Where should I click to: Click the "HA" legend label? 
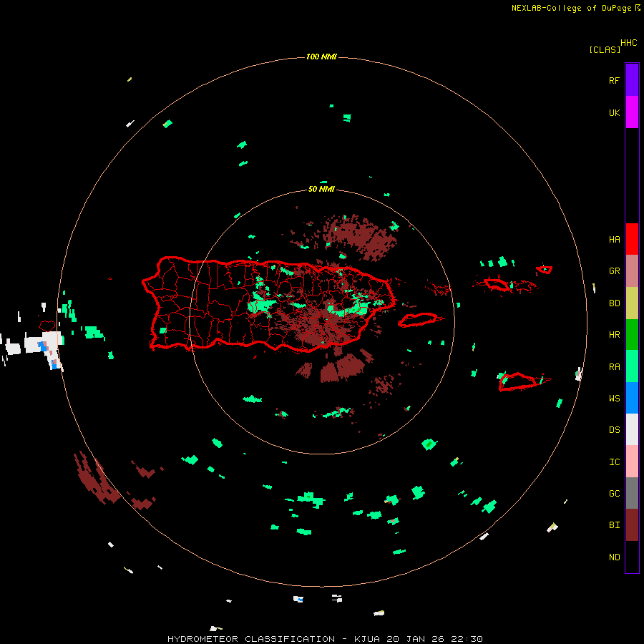coord(615,240)
